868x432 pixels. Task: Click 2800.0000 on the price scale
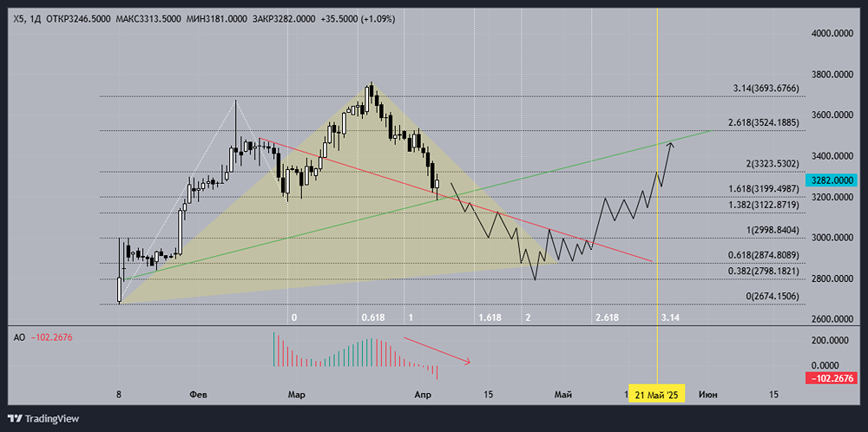point(832,278)
